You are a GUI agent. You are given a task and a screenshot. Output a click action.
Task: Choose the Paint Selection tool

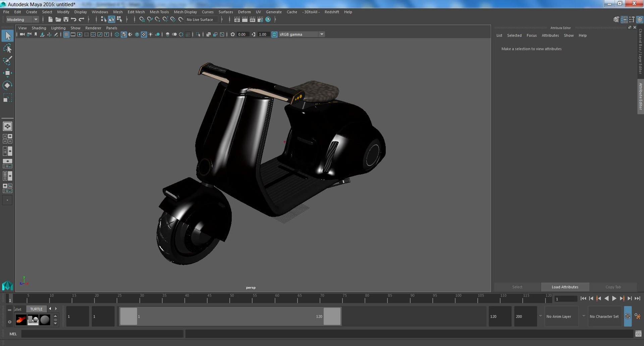tap(7, 61)
